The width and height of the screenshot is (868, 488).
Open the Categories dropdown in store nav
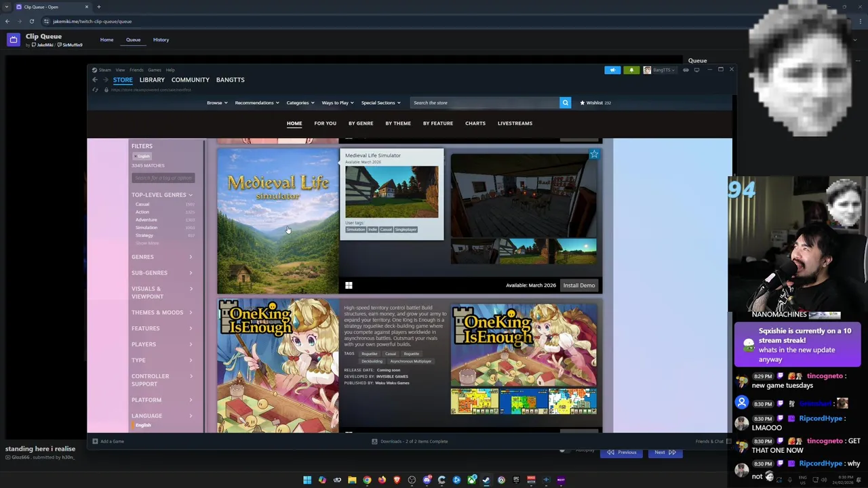pos(300,103)
